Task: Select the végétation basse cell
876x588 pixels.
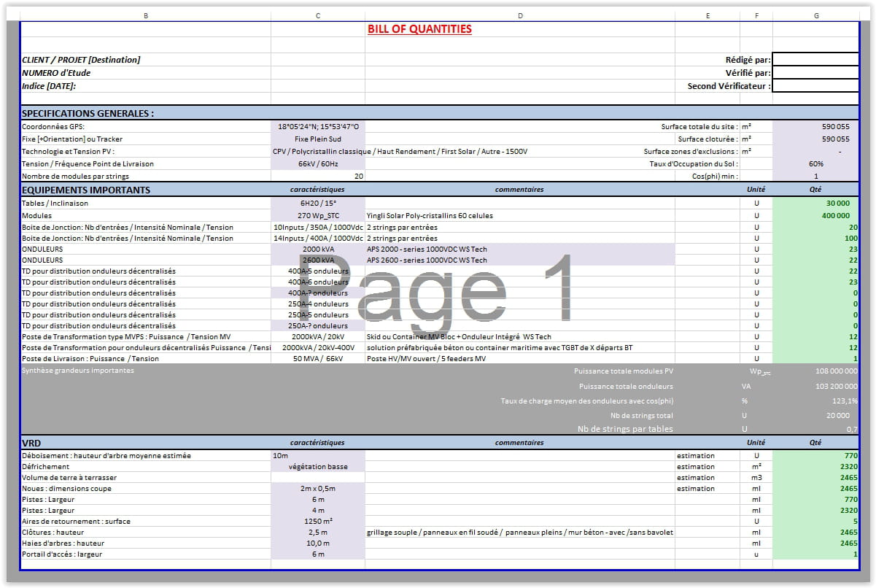Action: [x=318, y=467]
